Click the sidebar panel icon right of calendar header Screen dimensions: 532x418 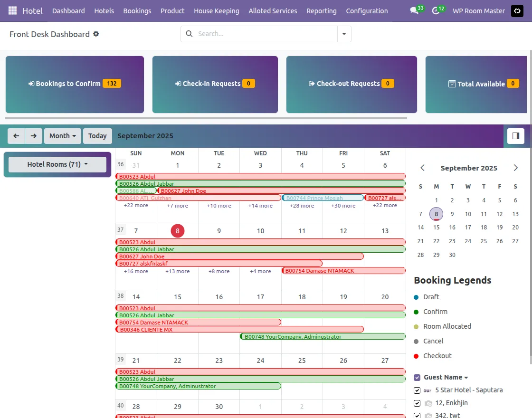pyautogui.click(x=515, y=135)
